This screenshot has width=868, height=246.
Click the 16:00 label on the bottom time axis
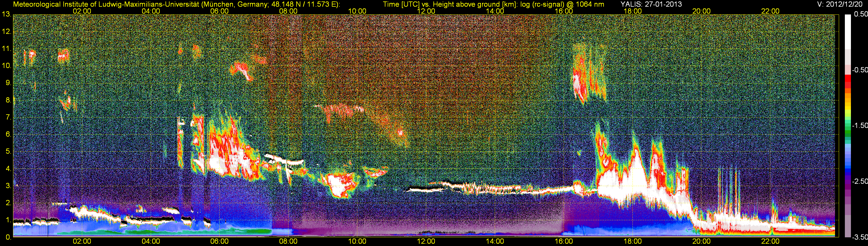[x=564, y=242]
